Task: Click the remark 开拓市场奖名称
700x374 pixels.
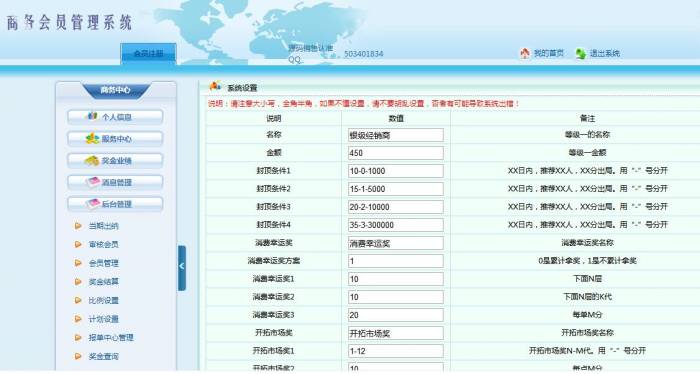Action: pyautogui.click(x=588, y=333)
